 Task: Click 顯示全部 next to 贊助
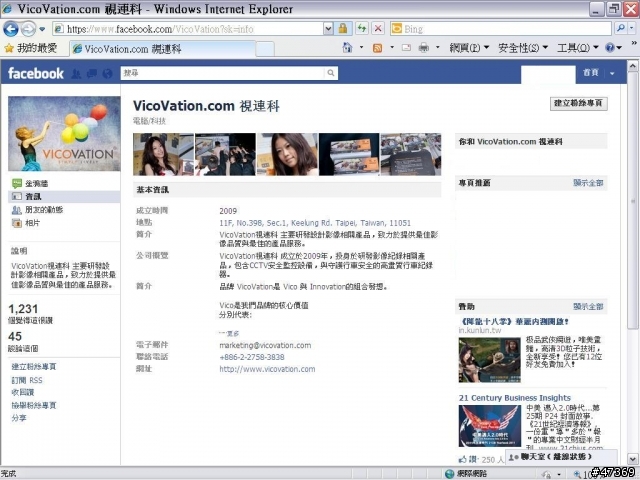(588, 307)
